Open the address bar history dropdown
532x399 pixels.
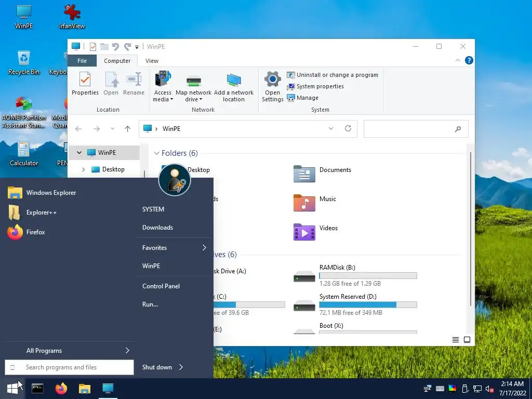(x=331, y=129)
